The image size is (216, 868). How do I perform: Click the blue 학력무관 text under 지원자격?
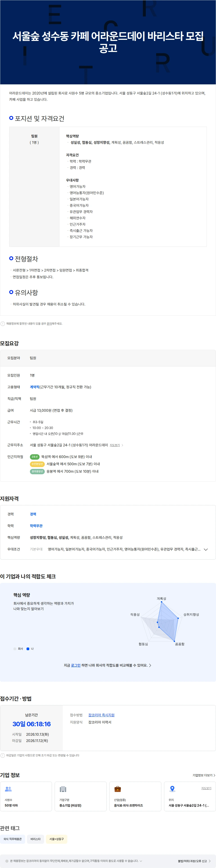(36, 526)
